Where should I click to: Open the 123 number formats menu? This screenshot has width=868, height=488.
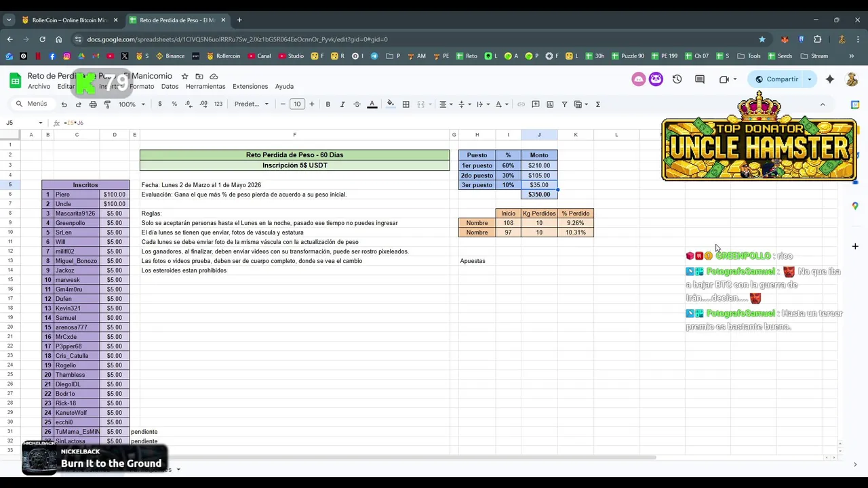click(218, 104)
